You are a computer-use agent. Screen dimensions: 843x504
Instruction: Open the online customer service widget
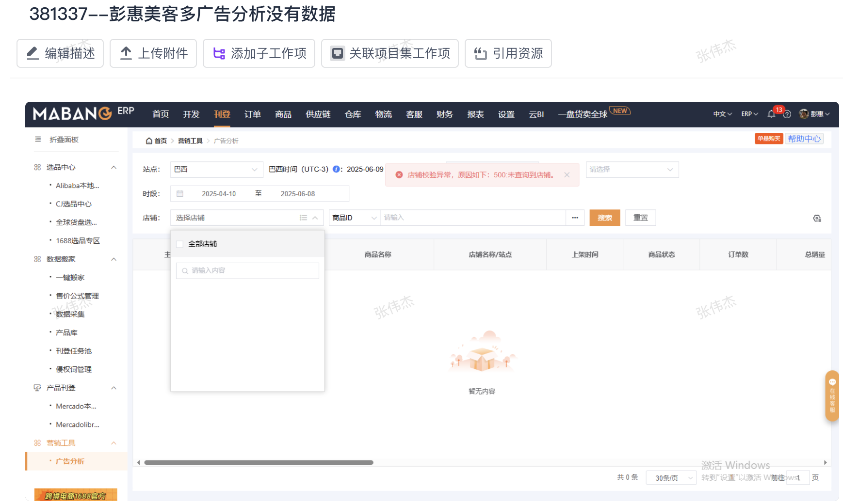832,395
